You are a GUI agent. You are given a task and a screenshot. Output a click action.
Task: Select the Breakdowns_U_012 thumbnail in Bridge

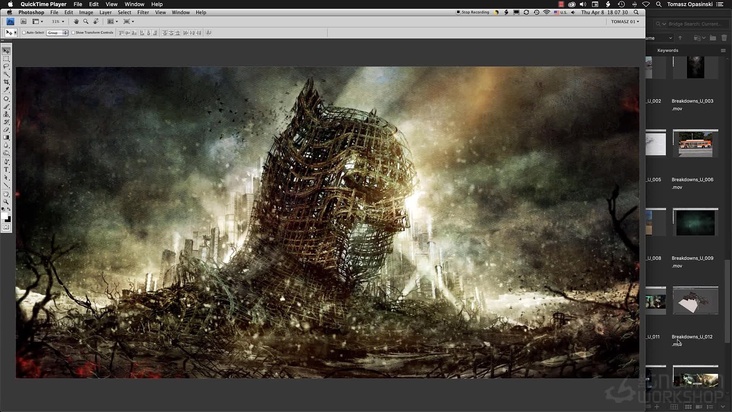coord(696,300)
